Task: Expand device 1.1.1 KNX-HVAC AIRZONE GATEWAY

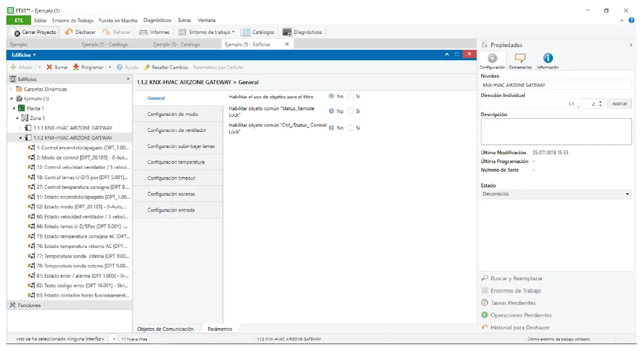Action: (x=21, y=128)
